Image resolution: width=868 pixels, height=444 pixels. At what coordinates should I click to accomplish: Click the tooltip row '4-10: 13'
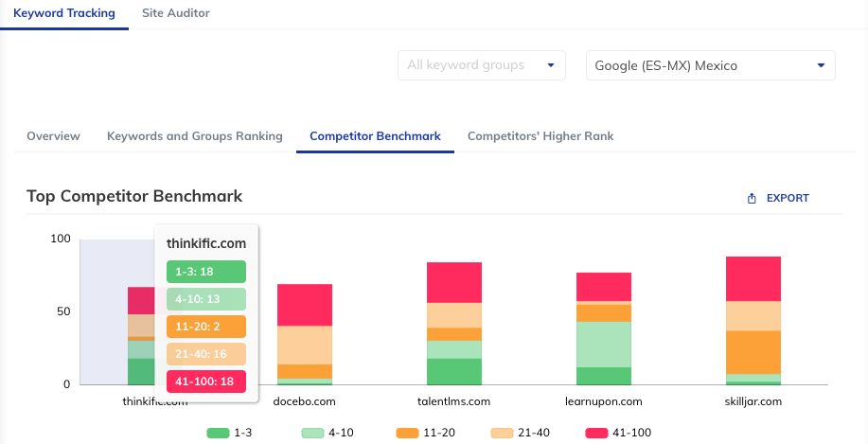[206, 299]
